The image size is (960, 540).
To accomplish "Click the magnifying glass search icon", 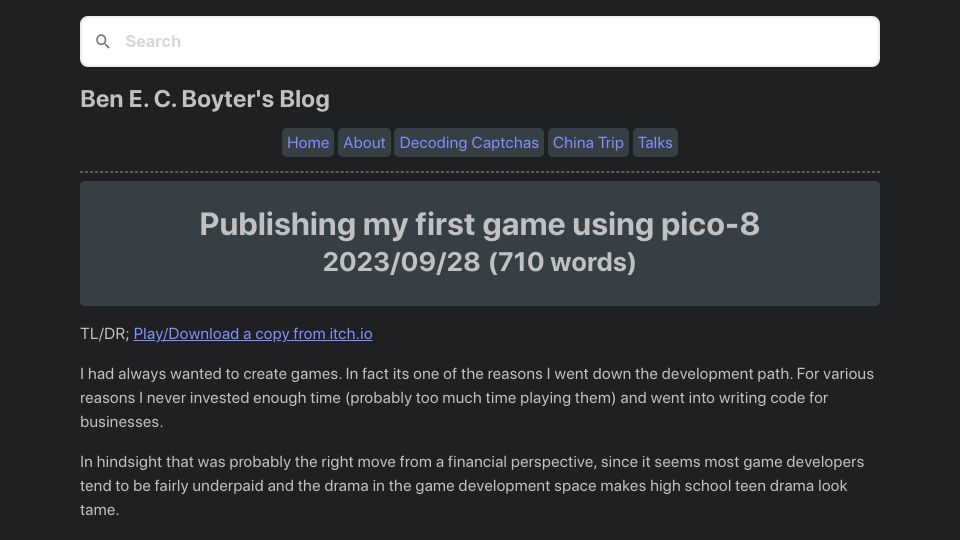I will [x=103, y=42].
